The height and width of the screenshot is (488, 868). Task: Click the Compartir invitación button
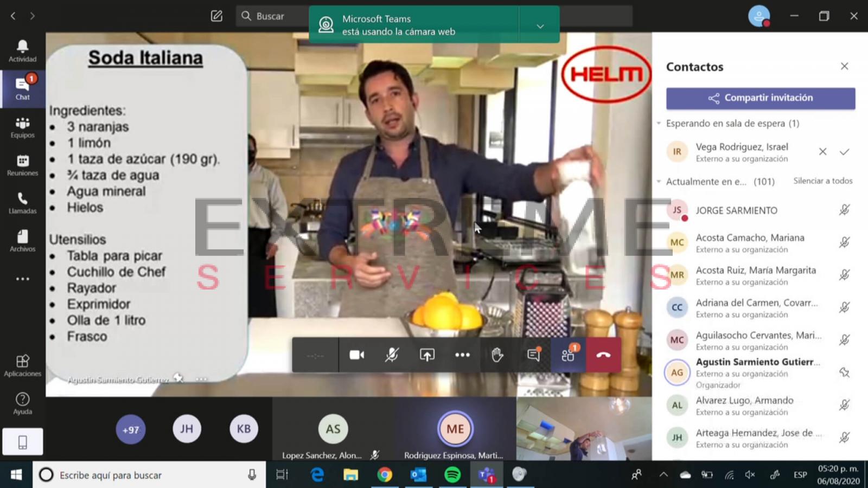[x=760, y=98]
